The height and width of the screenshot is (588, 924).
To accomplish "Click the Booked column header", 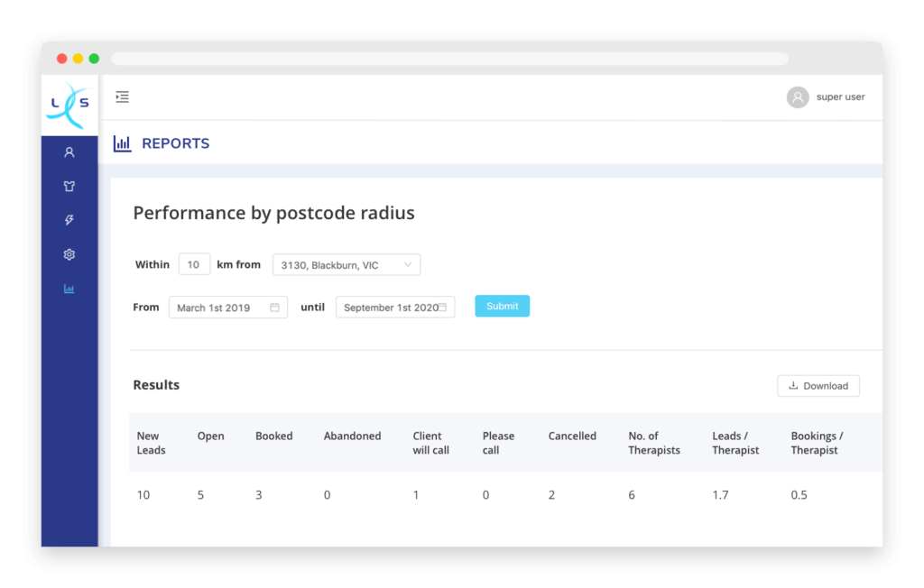I will pos(274,436).
